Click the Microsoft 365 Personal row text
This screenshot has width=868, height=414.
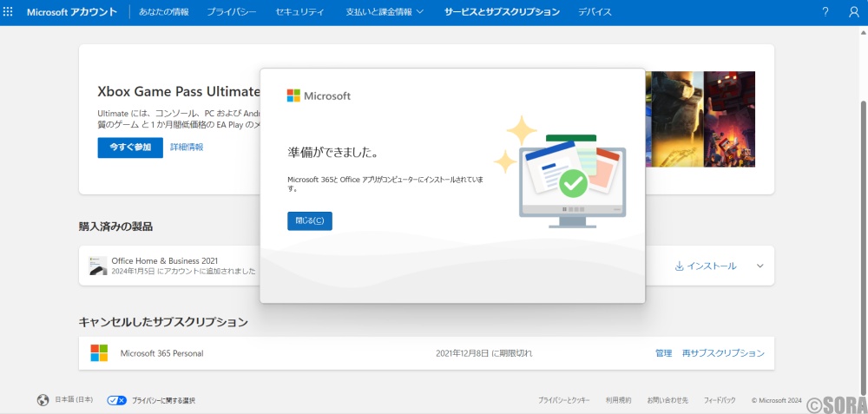161,353
